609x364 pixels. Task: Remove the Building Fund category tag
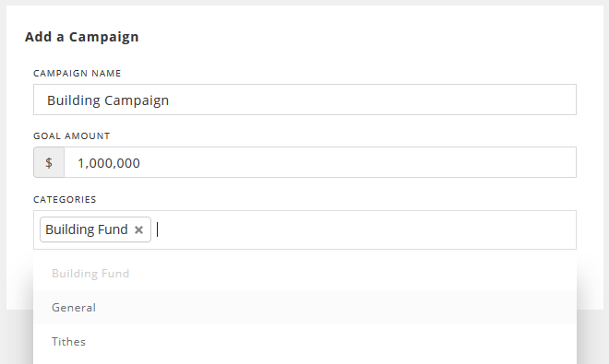(x=138, y=229)
